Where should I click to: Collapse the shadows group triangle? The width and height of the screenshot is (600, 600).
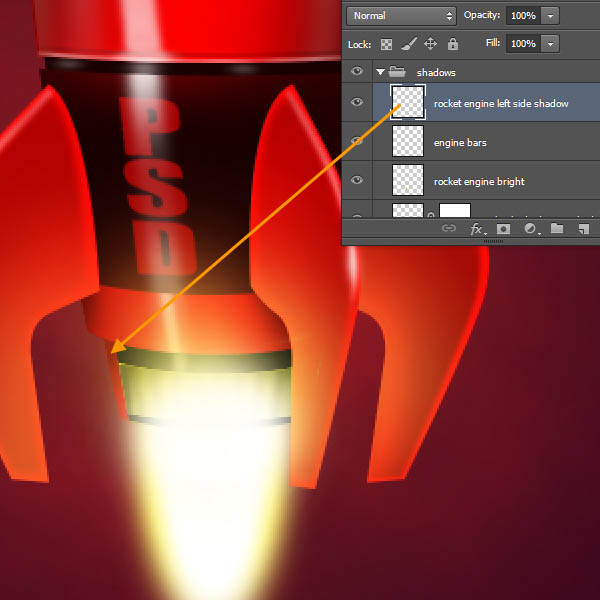point(380,72)
